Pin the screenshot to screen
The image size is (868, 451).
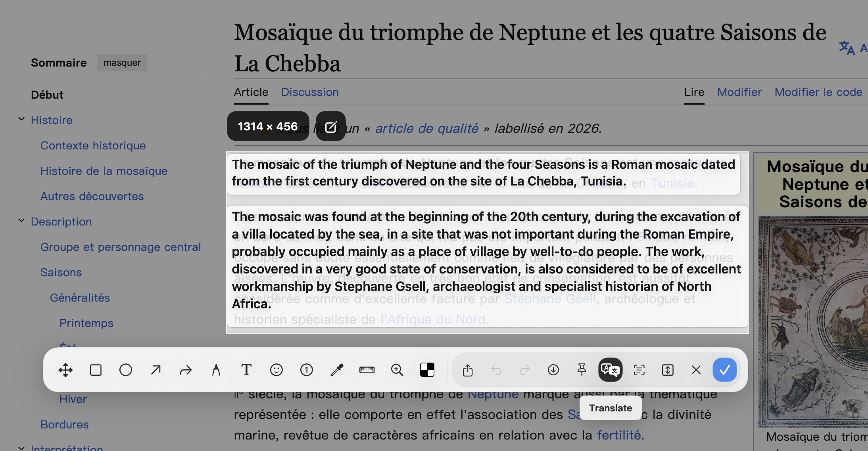point(582,370)
